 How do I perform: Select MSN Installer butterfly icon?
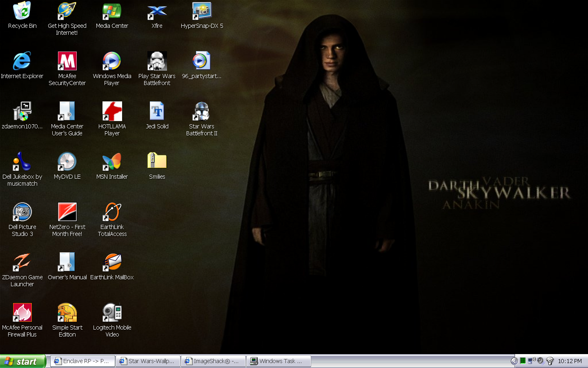[112, 162]
